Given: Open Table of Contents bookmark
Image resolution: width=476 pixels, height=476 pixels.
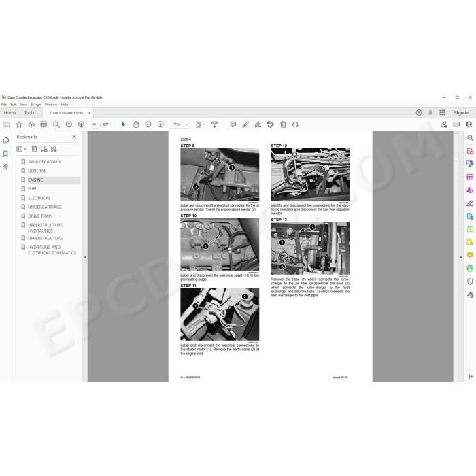Looking at the screenshot, I should (44, 162).
